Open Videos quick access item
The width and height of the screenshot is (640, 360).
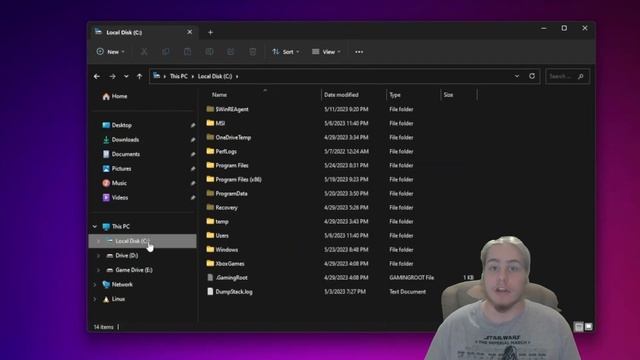click(115, 198)
